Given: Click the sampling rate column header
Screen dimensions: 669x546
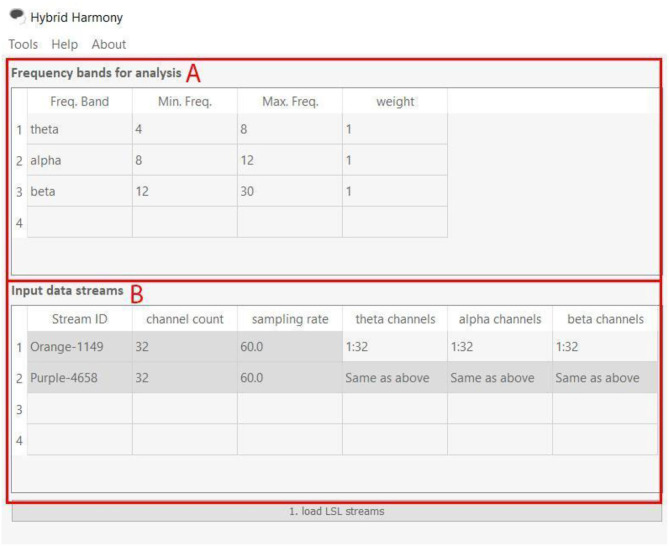Looking at the screenshot, I should point(290,319).
